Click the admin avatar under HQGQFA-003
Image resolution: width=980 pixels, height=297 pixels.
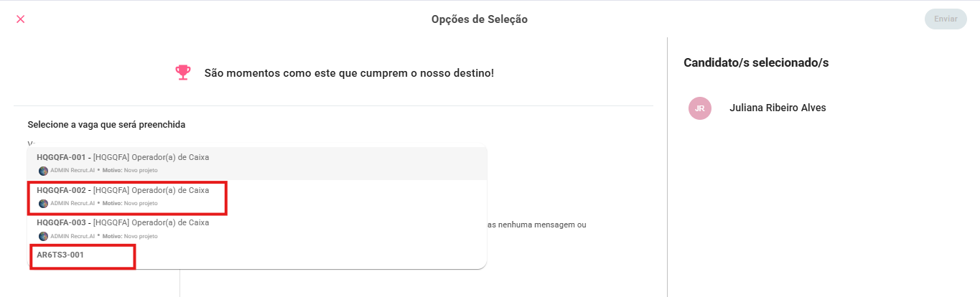pyautogui.click(x=43, y=236)
